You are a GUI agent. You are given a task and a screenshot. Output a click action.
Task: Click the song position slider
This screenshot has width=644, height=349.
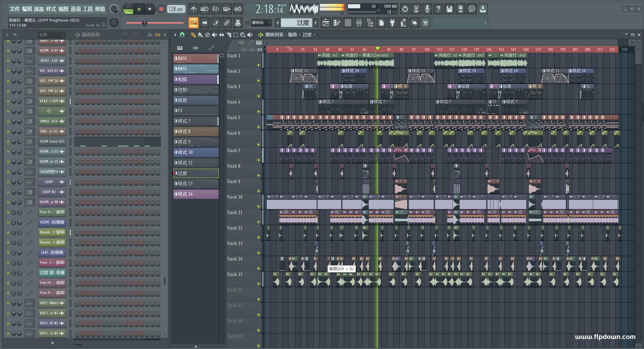(155, 23)
